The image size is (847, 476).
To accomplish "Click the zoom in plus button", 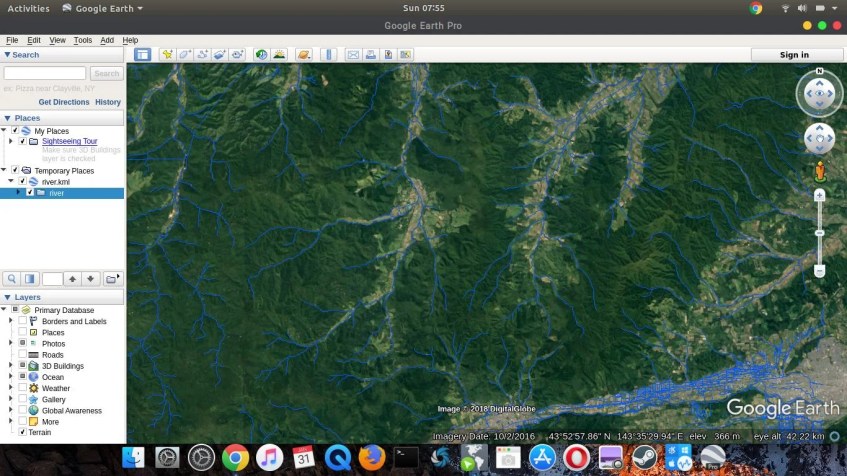I will click(x=819, y=195).
